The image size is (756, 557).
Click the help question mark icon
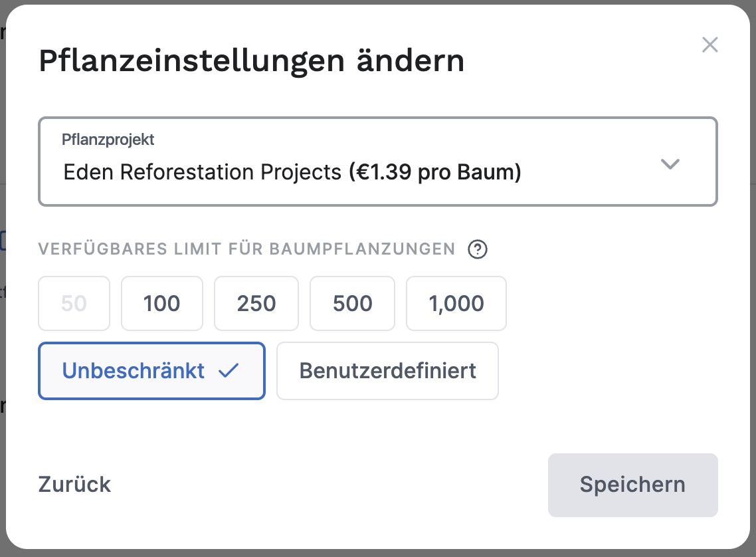tap(478, 249)
